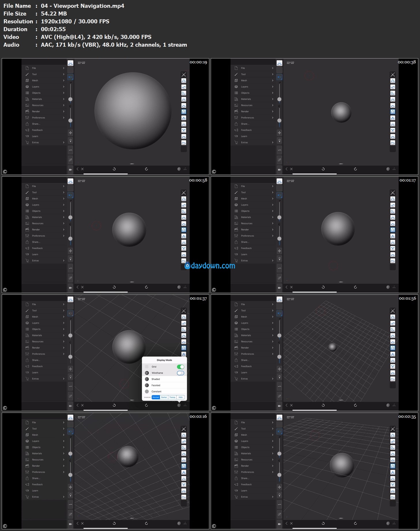Click the axis gizmo icon in 00:00:38 frame
The width and height of the screenshot is (420, 531).
coord(394,169)
